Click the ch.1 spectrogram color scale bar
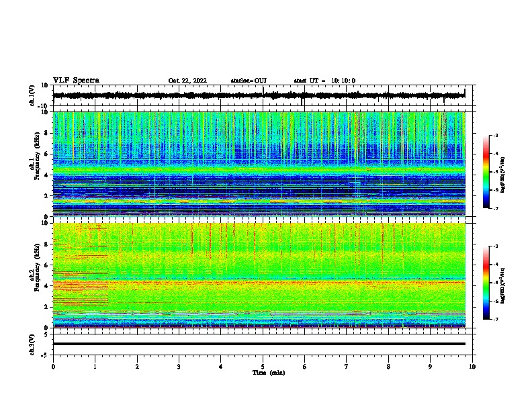Image resolution: width=532 pixels, height=411 pixels. click(486, 172)
